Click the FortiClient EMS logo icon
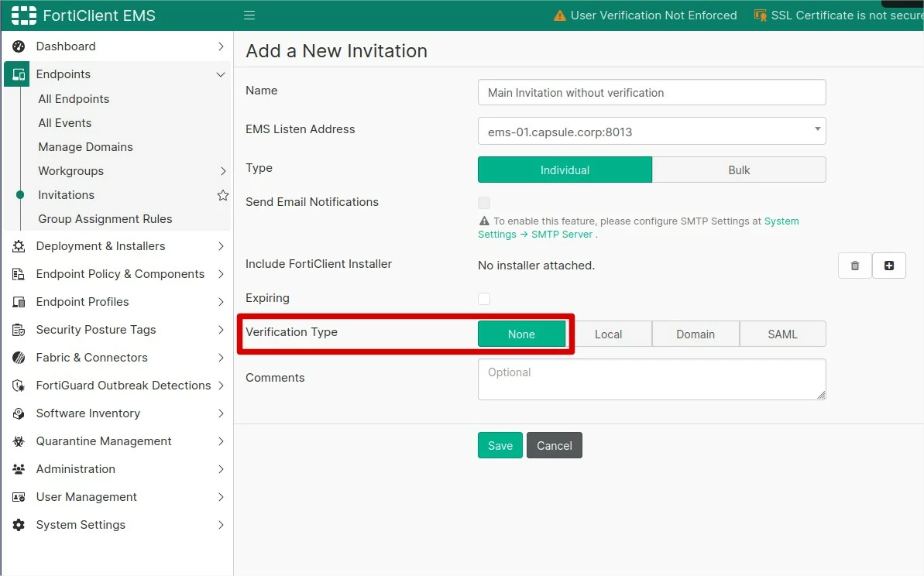 coord(23,15)
